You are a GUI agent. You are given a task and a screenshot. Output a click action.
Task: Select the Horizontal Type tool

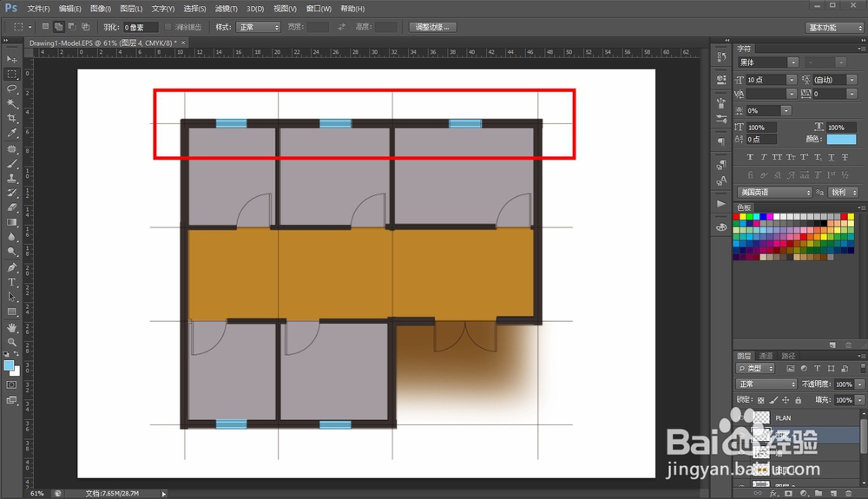11,282
